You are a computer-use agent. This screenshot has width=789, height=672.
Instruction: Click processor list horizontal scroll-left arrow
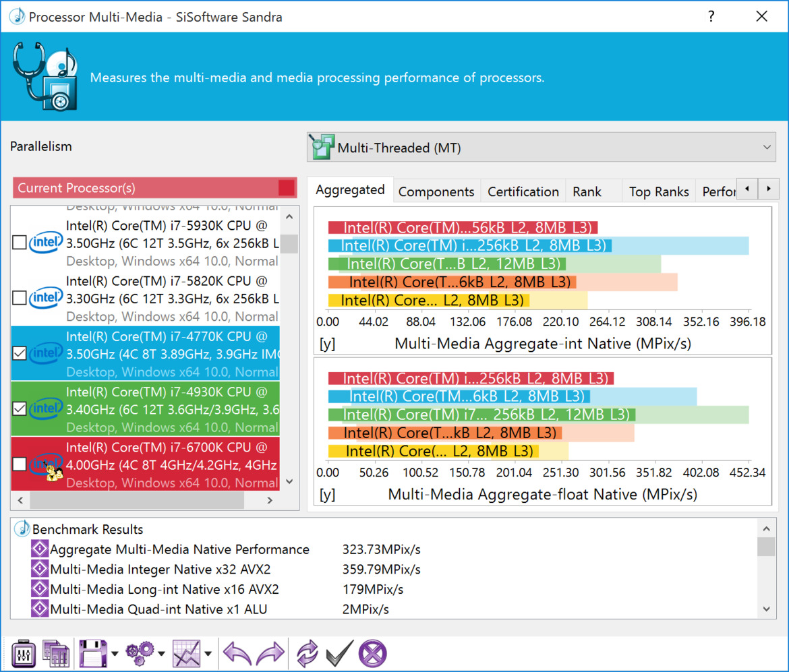coord(20,500)
